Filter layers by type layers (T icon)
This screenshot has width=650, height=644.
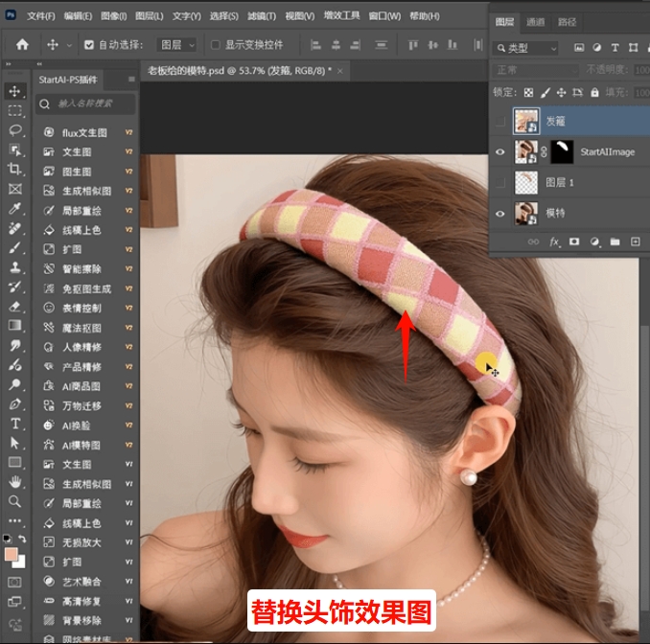pyautogui.click(x=615, y=48)
